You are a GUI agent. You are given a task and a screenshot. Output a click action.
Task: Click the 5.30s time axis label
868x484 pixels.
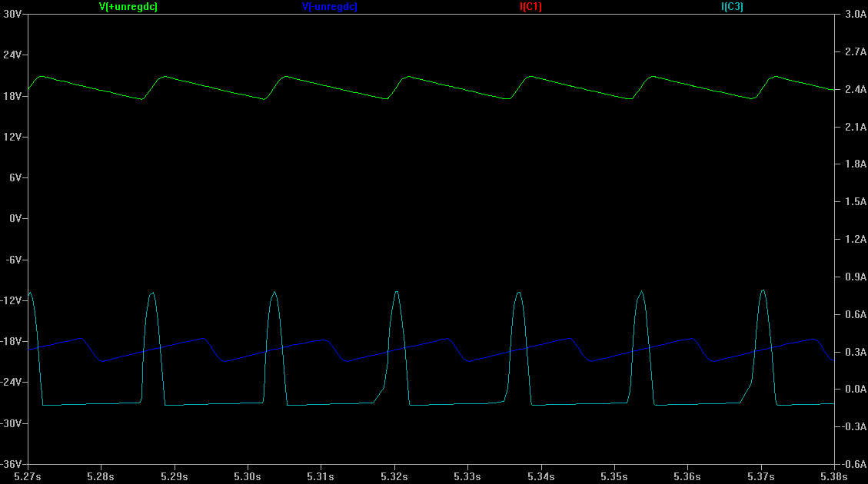coord(248,476)
